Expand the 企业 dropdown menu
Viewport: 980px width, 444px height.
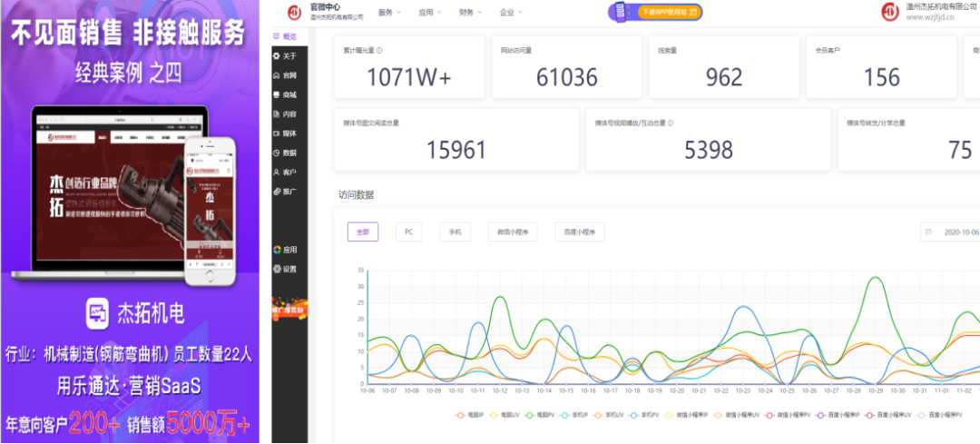click(511, 12)
